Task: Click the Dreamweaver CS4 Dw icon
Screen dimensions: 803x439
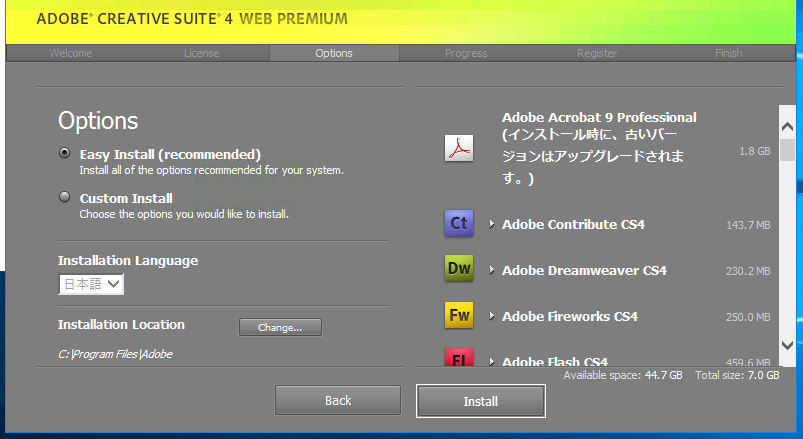Action: point(459,268)
